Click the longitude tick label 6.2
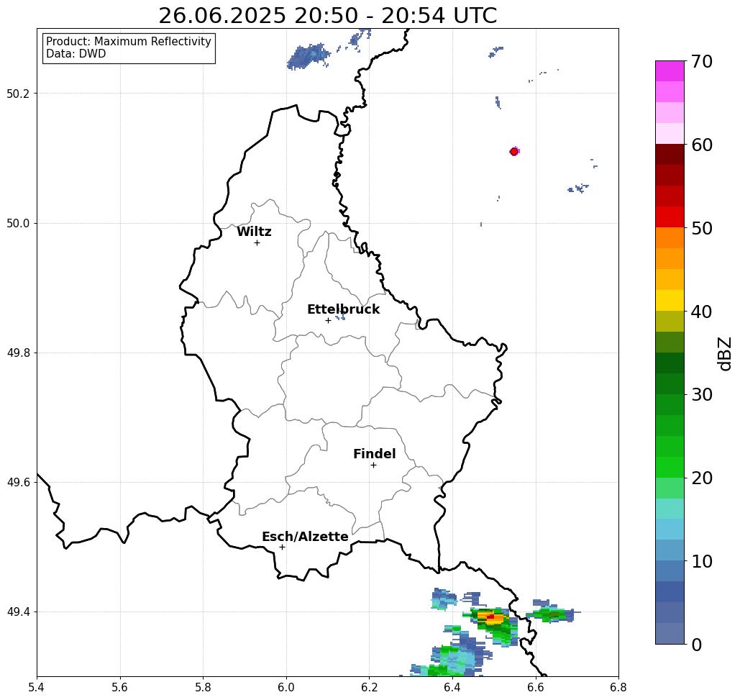Image resolution: width=740 pixels, height=700 pixels. (x=370, y=687)
